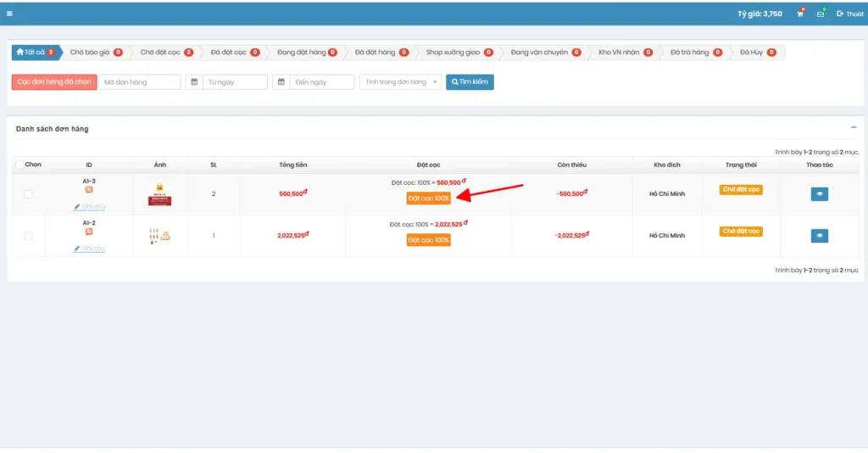Edit Ghi chú note for AI-3
The width and height of the screenshot is (868, 453).
click(x=89, y=206)
